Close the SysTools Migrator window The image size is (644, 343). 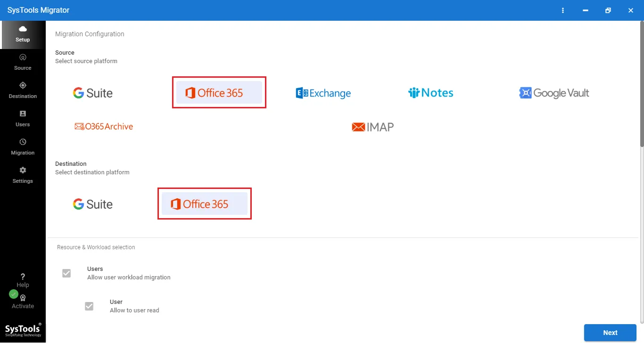pos(631,10)
